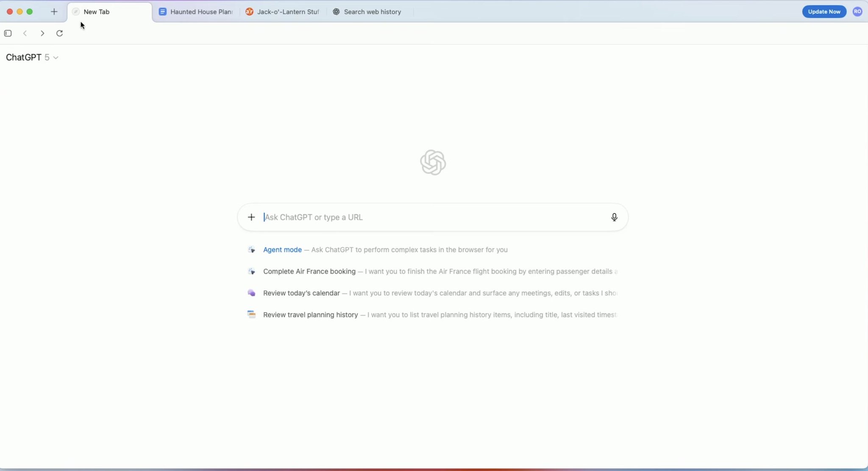Open the RO profile avatar
The image size is (868, 471).
coord(857,12)
